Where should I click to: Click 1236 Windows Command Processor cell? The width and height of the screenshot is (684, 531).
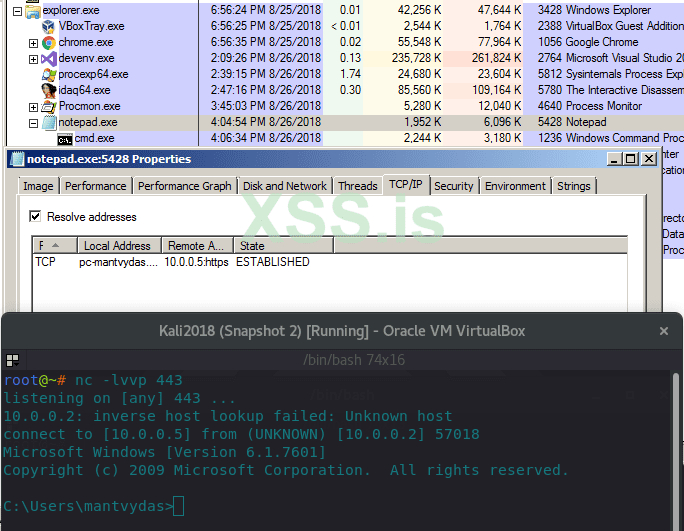click(611, 138)
